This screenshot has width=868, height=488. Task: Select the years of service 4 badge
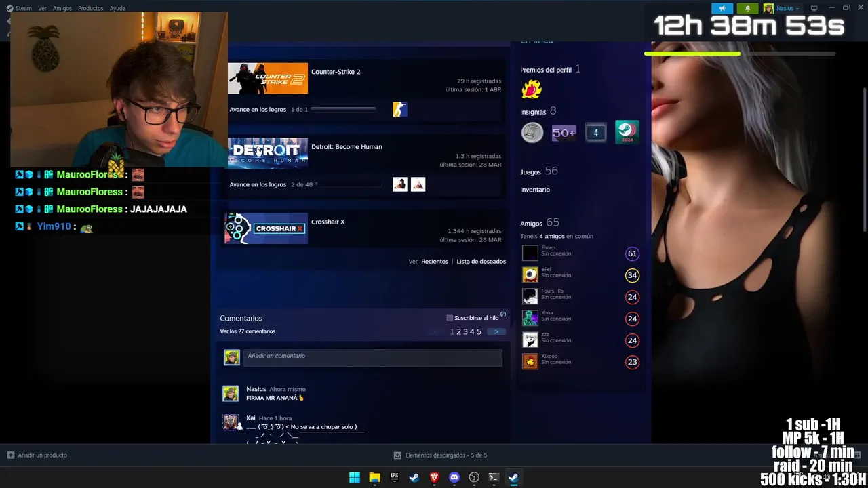tap(595, 133)
